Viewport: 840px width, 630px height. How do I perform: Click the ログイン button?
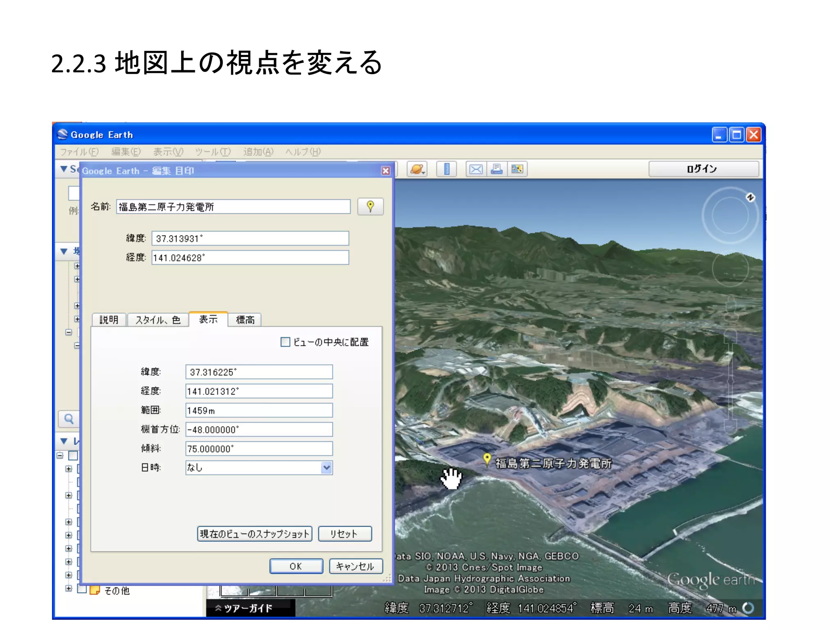click(x=703, y=169)
